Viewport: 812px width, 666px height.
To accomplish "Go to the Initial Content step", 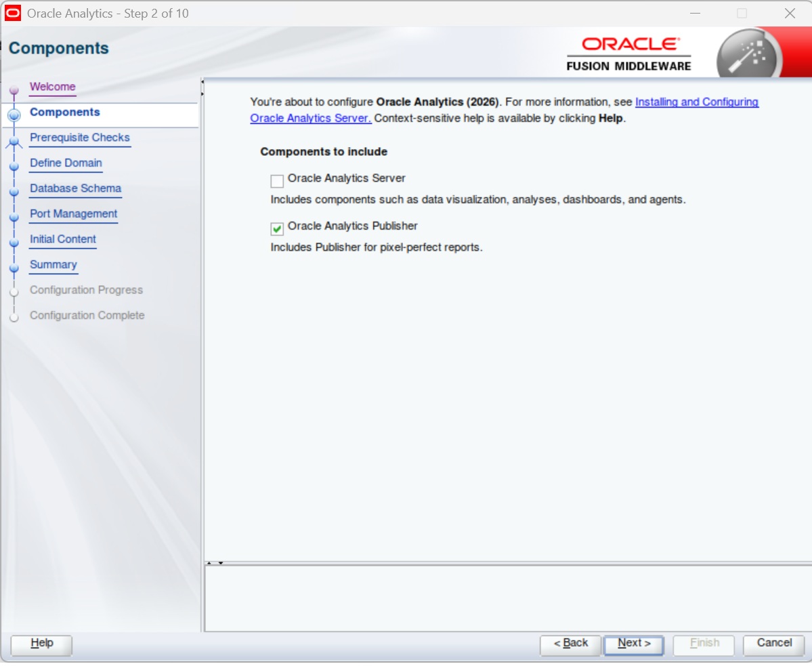I will [x=63, y=239].
